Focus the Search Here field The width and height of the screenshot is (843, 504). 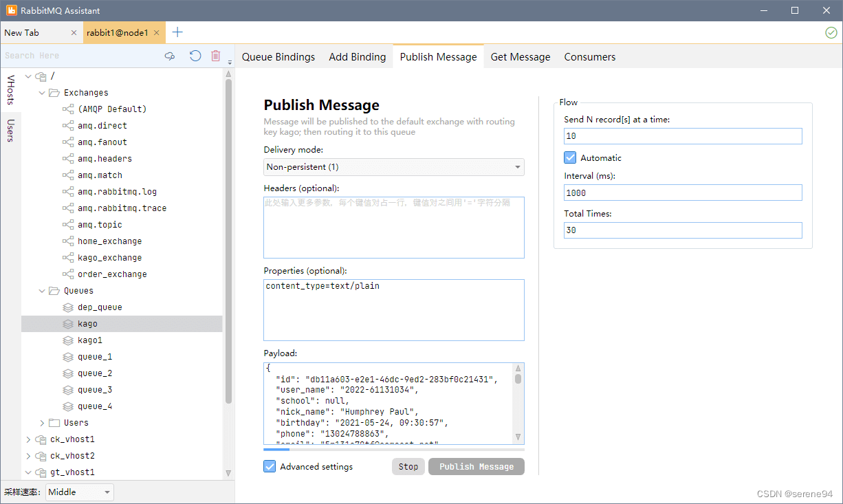pos(80,56)
